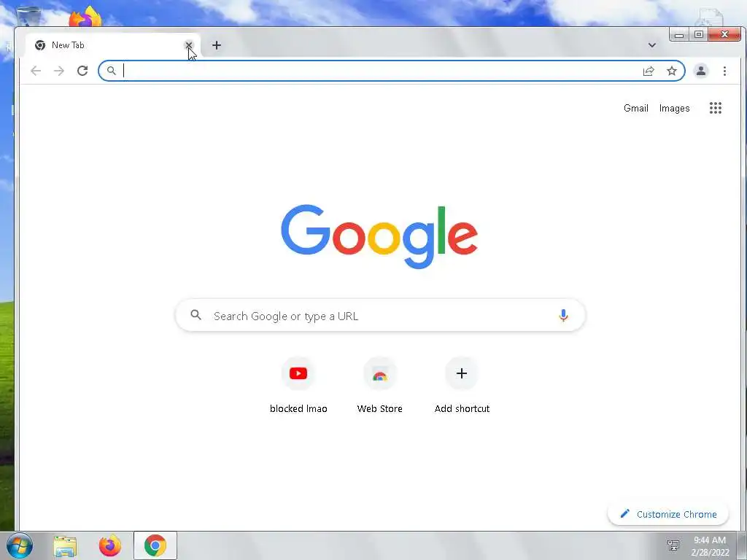Click the Google logo
This screenshot has width=747, height=560.
click(379, 237)
